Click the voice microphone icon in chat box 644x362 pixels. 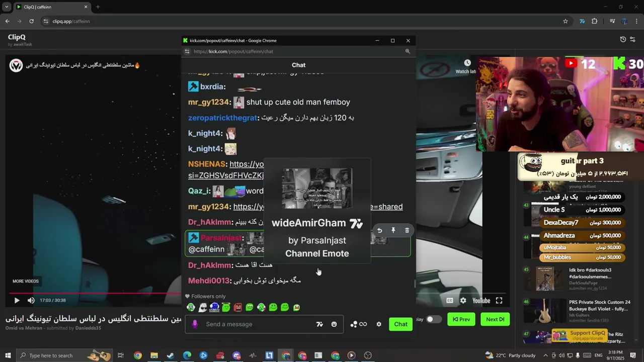click(x=195, y=324)
